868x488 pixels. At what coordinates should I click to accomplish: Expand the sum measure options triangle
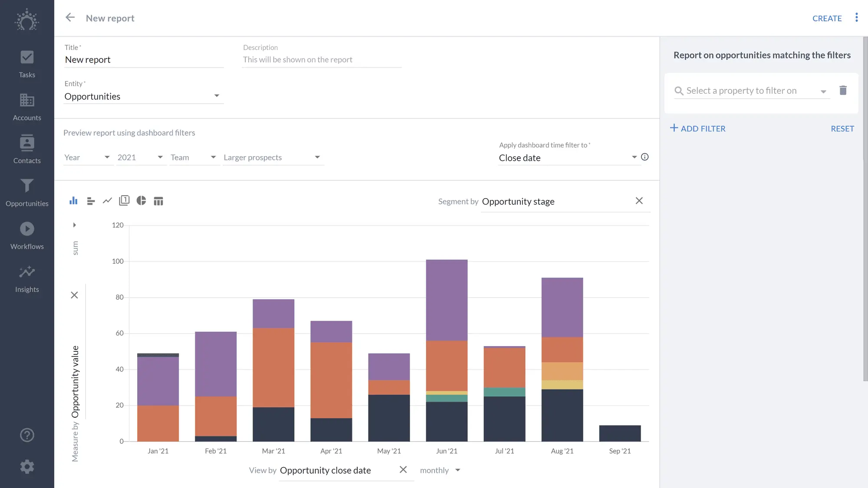pos(74,225)
